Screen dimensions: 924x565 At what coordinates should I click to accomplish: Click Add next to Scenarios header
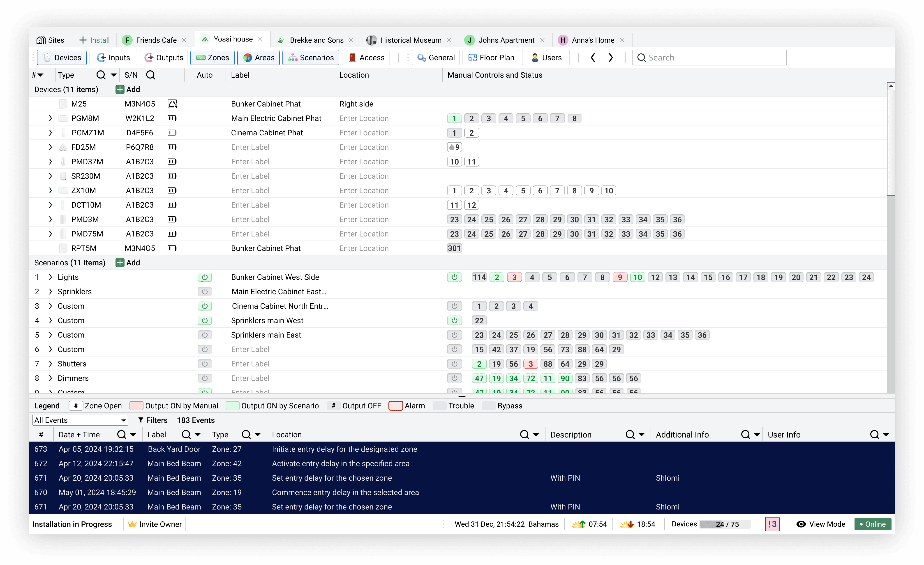click(128, 263)
